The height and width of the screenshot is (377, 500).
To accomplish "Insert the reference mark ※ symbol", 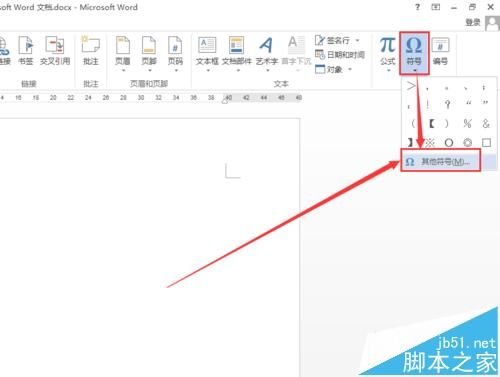I will pyautogui.click(x=430, y=143).
